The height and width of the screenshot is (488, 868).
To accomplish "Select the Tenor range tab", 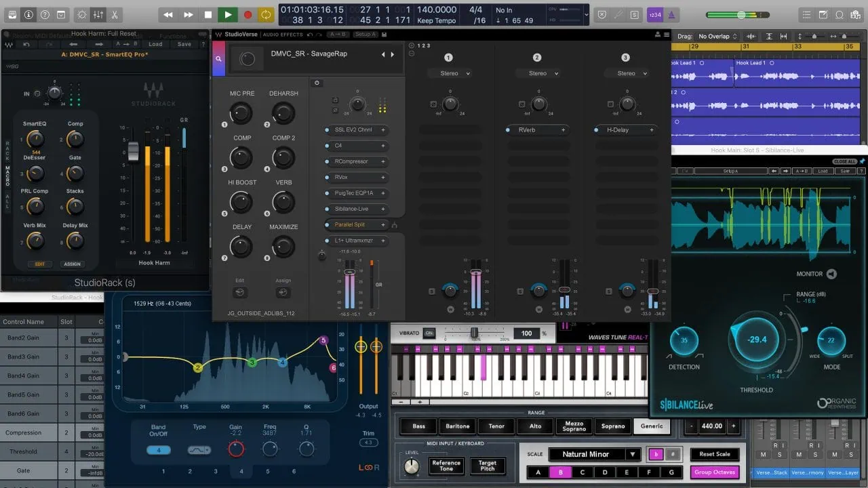I will click(496, 426).
